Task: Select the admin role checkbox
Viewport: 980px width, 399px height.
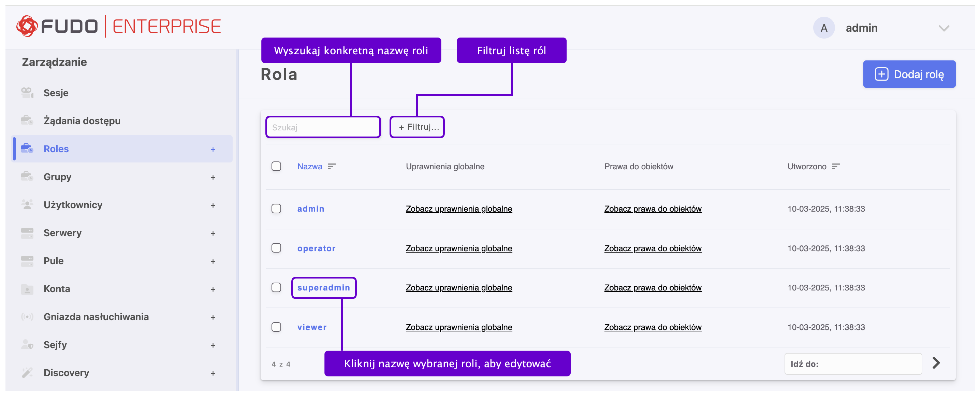Action: pyautogui.click(x=276, y=209)
